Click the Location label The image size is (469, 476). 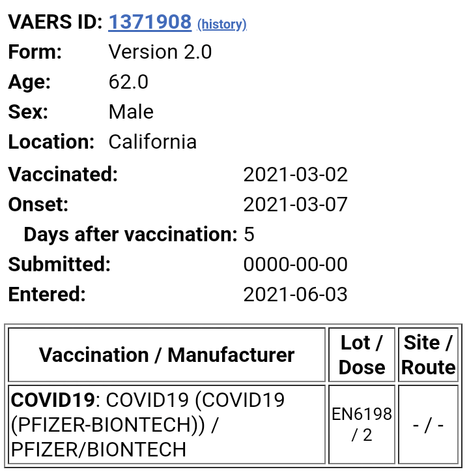coord(51,142)
